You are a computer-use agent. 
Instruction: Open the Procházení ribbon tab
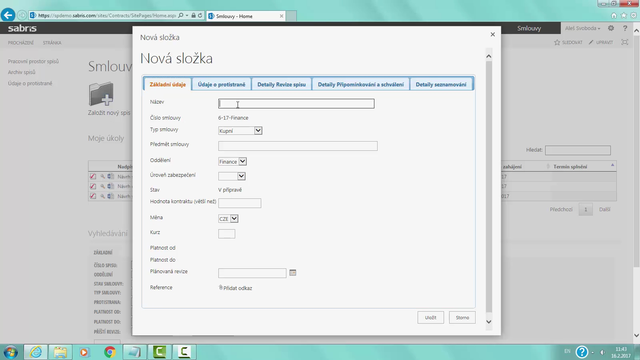pos(21,42)
